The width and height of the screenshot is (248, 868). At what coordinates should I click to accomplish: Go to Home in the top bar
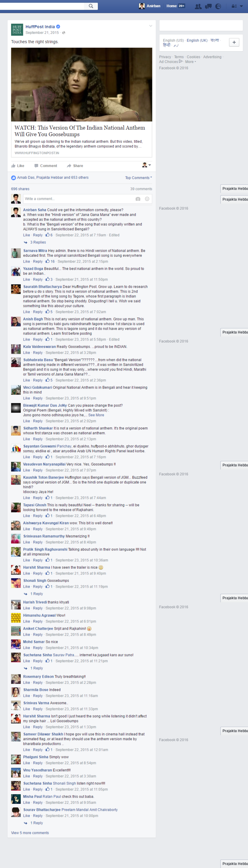(x=171, y=6)
